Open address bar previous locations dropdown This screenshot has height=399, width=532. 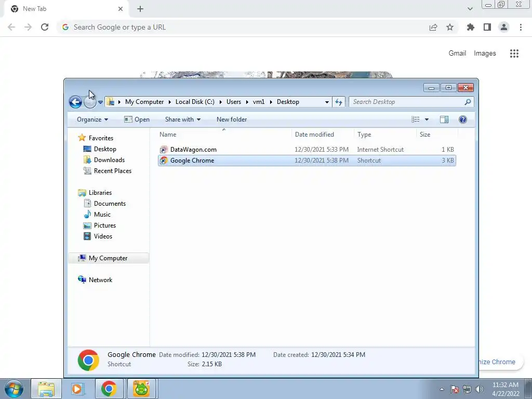pyautogui.click(x=327, y=102)
